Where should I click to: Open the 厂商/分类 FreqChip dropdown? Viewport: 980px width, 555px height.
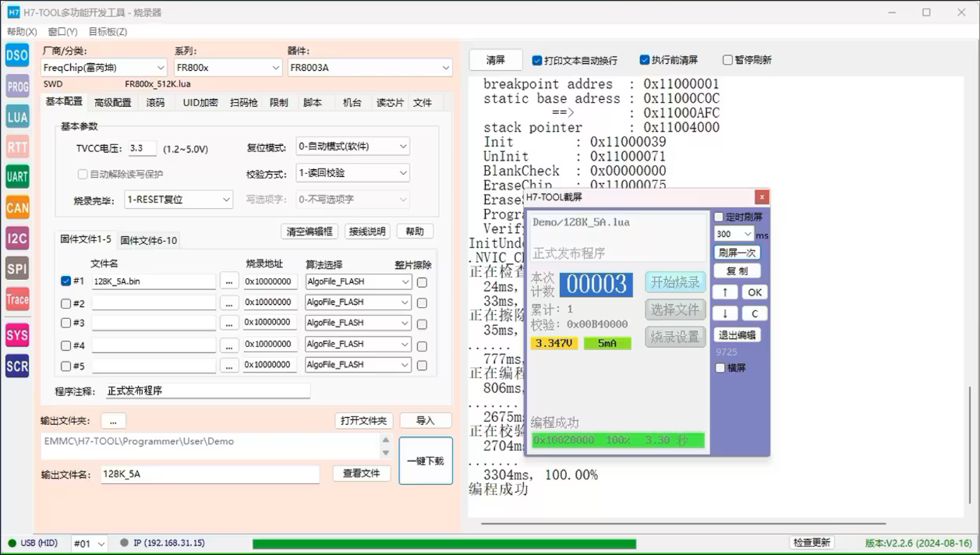103,68
